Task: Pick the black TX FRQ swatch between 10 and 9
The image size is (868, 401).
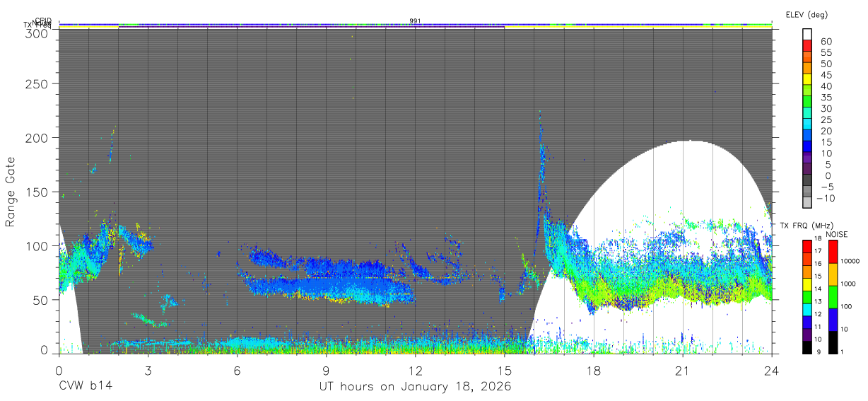Action: coord(808,346)
